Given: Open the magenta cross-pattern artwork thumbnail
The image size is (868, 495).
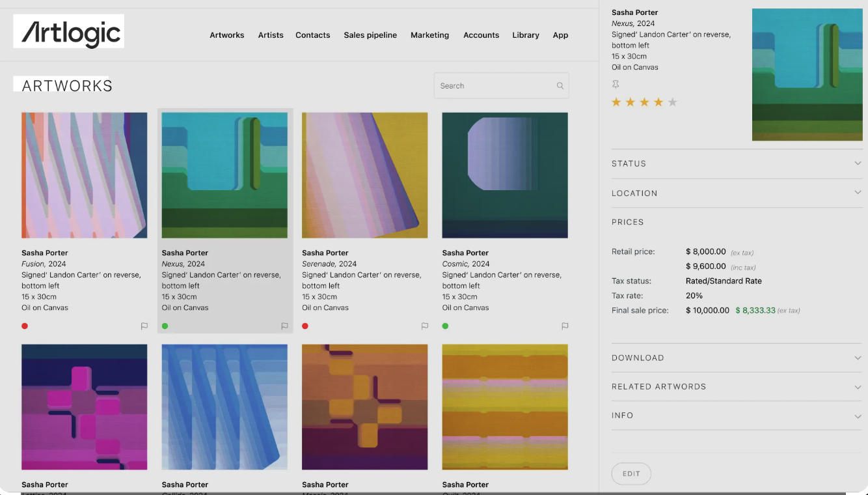Looking at the screenshot, I should pos(85,407).
